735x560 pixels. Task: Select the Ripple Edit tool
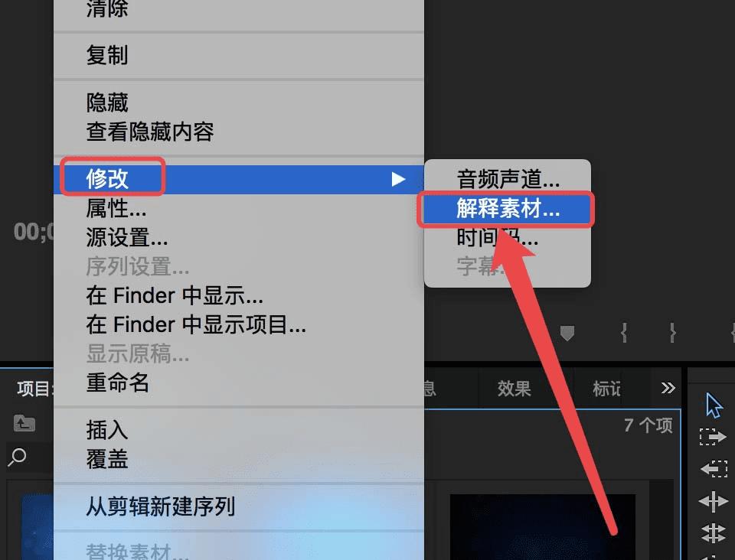(x=714, y=501)
